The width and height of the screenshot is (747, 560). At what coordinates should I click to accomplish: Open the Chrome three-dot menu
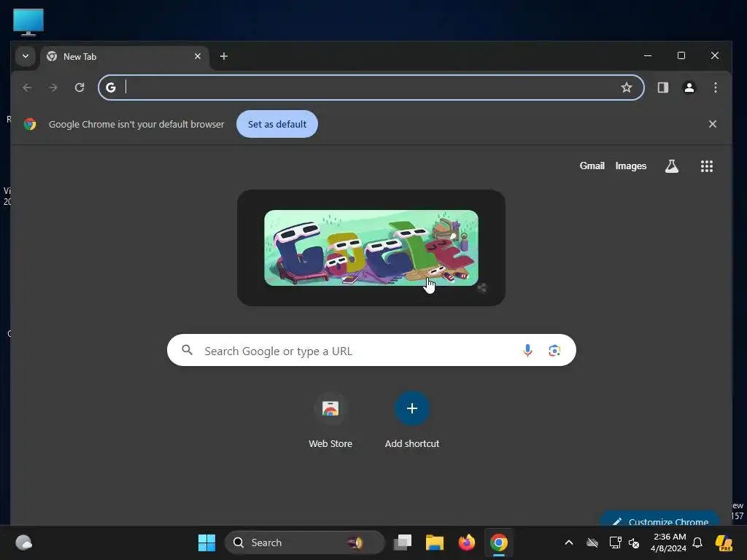[x=715, y=87]
